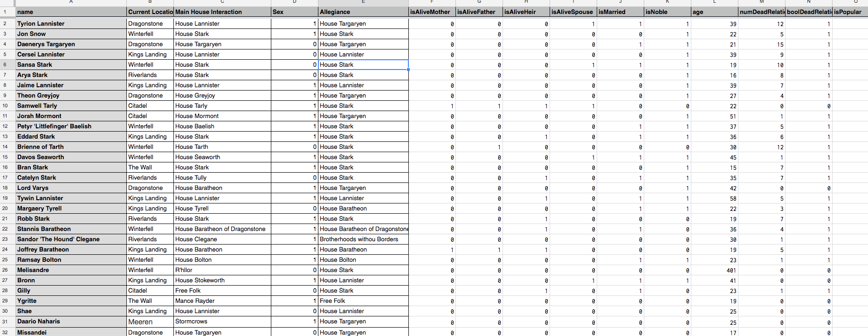Select the 'isAliveFather' header cell
868x336 pixels.
point(479,12)
